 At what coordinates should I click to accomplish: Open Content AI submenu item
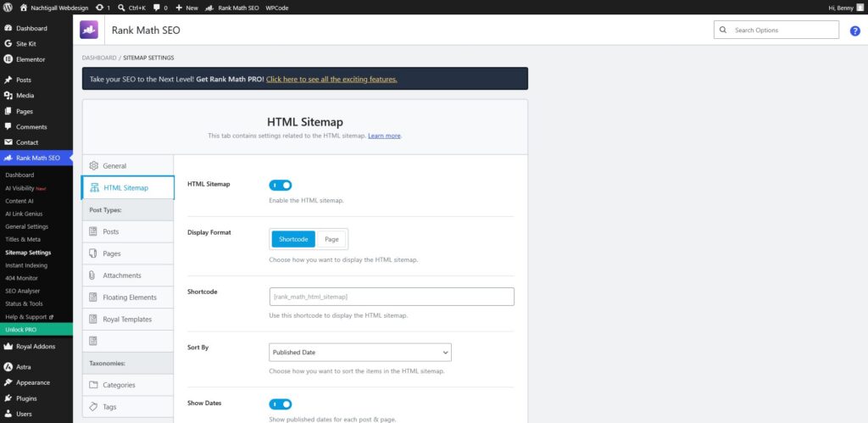[x=19, y=201]
